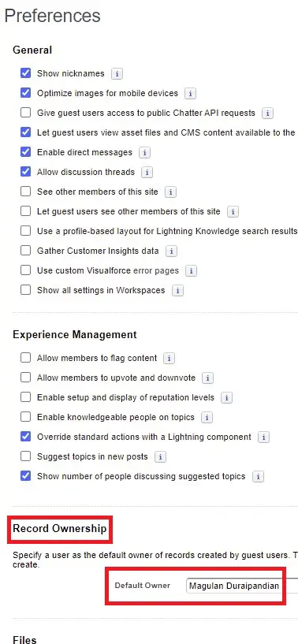This screenshot has width=298, height=644.
Task: Enable Give guest users access to Chatter API
Action: pyautogui.click(x=25, y=113)
